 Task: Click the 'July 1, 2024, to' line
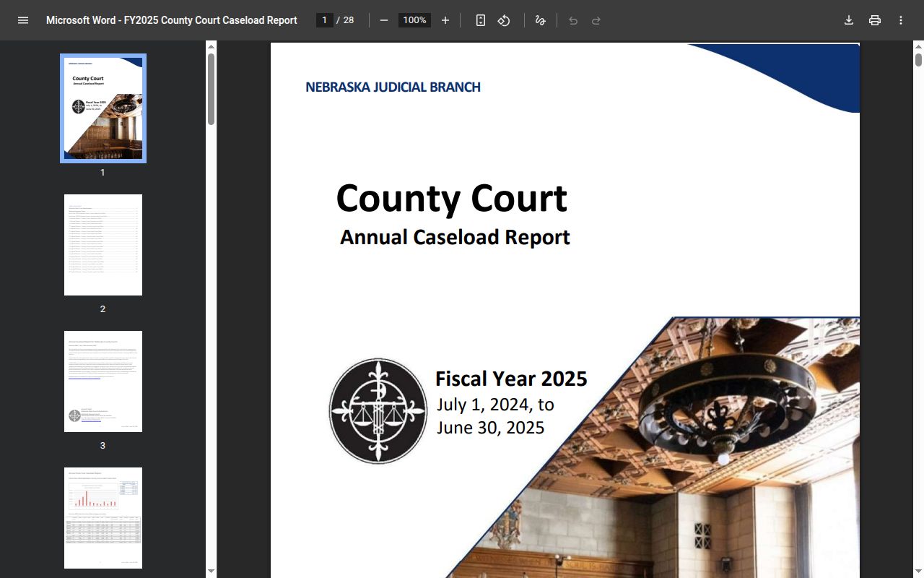[495, 404]
